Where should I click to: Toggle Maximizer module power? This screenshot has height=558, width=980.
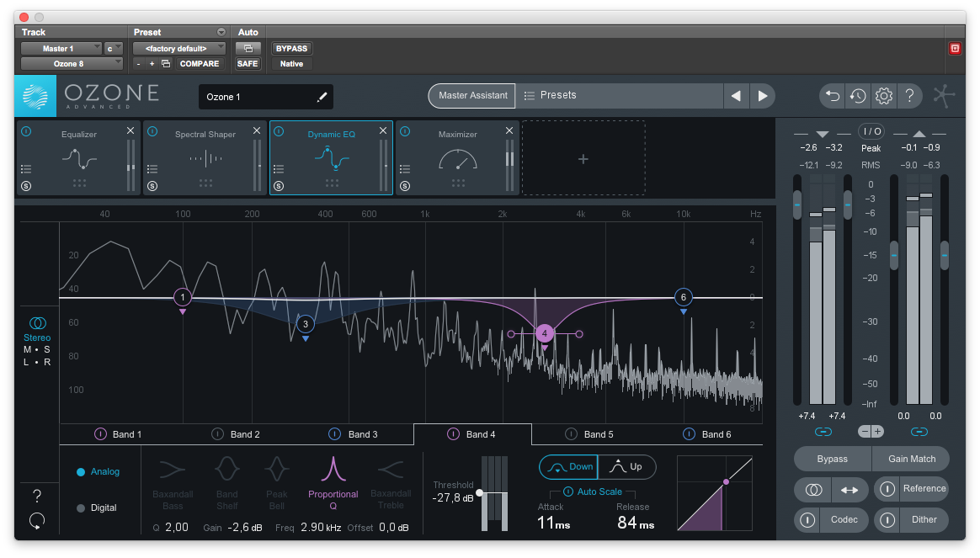[x=405, y=131]
